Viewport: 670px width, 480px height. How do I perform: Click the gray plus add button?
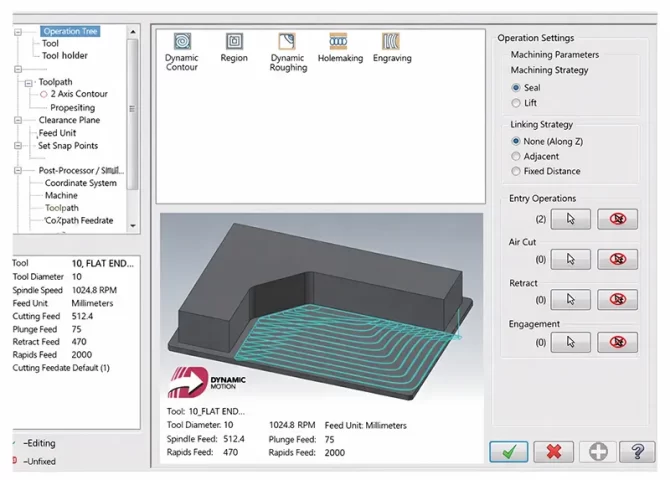[598, 452]
